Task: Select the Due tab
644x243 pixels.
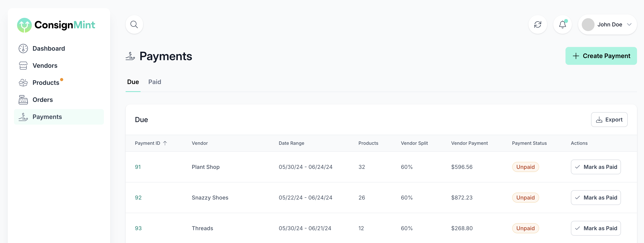Action: (x=133, y=82)
